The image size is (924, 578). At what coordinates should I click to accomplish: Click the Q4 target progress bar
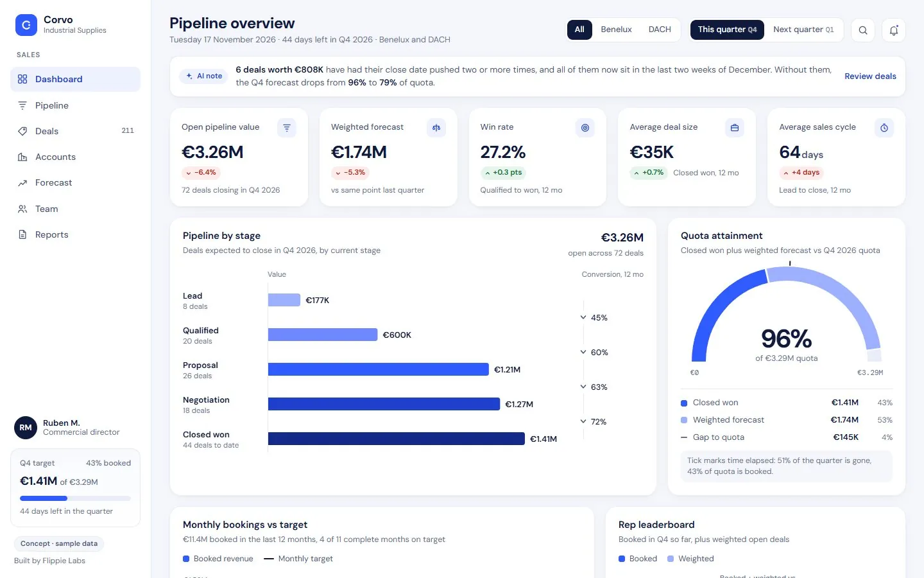(75, 498)
